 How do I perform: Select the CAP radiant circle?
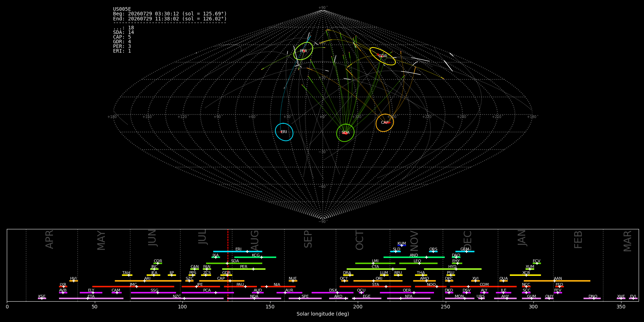click(385, 123)
